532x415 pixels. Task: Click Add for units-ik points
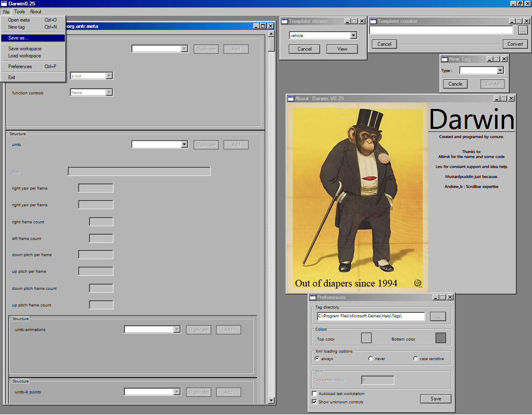(x=229, y=392)
